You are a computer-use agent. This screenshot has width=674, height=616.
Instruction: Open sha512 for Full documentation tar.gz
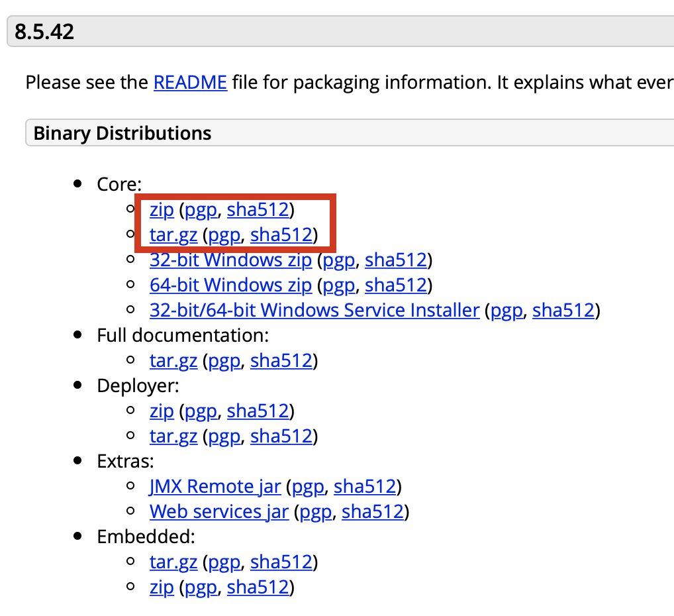tap(281, 361)
